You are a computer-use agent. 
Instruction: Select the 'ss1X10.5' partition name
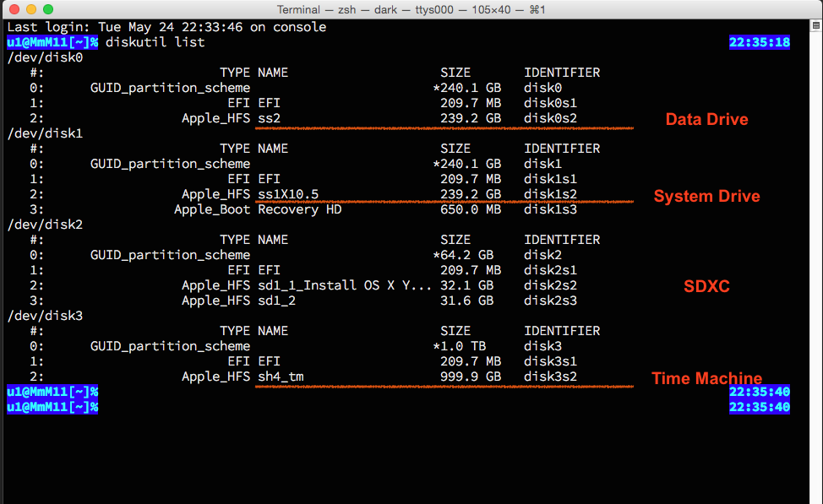[x=288, y=194]
